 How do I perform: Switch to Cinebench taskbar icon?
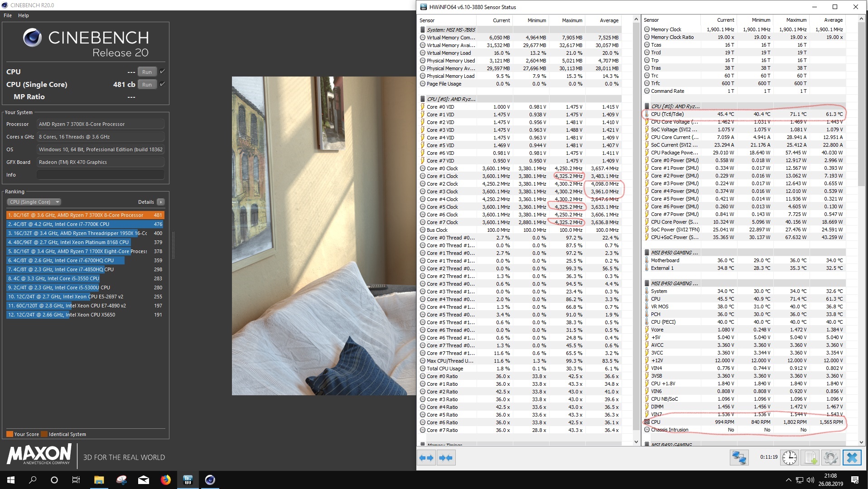210,480
